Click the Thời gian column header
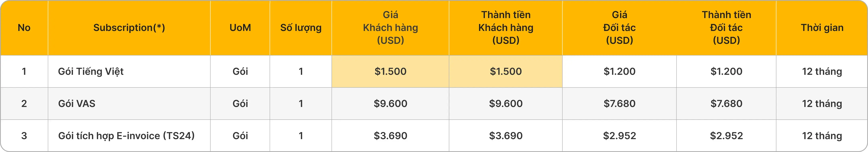The height and width of the screenshot is (152, 868). [822, 28]
